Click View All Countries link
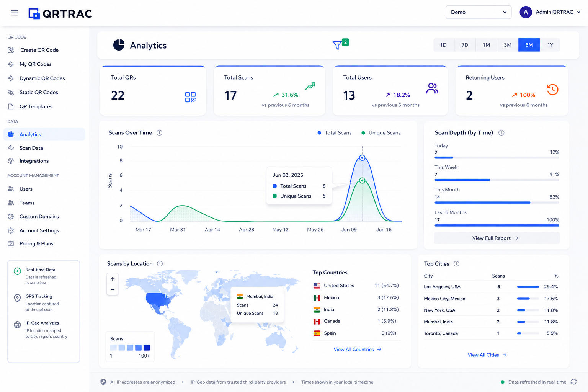This screenshot has height=392, width=588. [x=357, y=350]
